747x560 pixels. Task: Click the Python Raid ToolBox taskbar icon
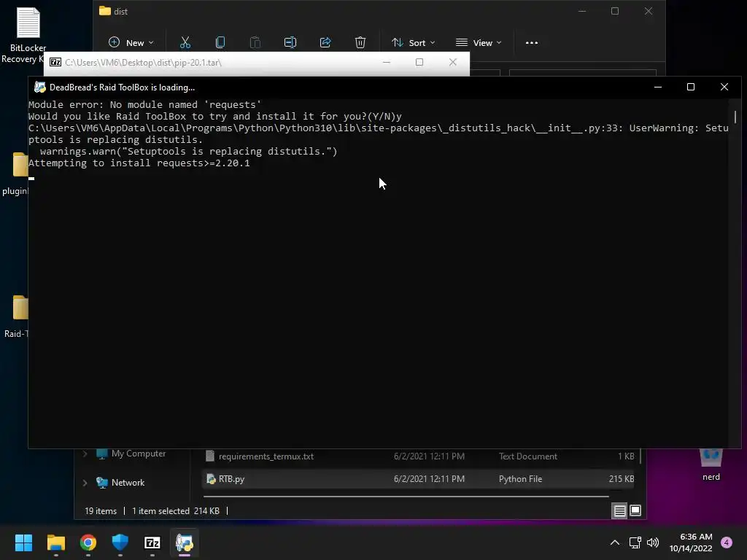(x=185, y=542)
